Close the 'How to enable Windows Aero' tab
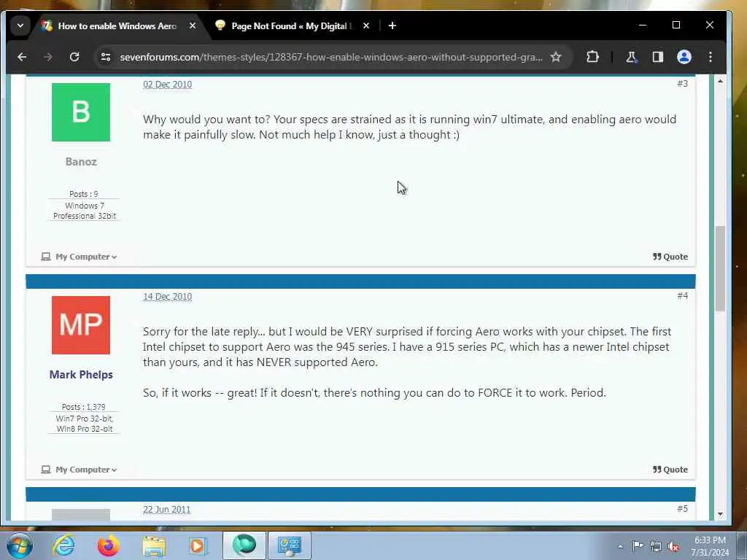This screenshot has height=560, width=747. 193,26
